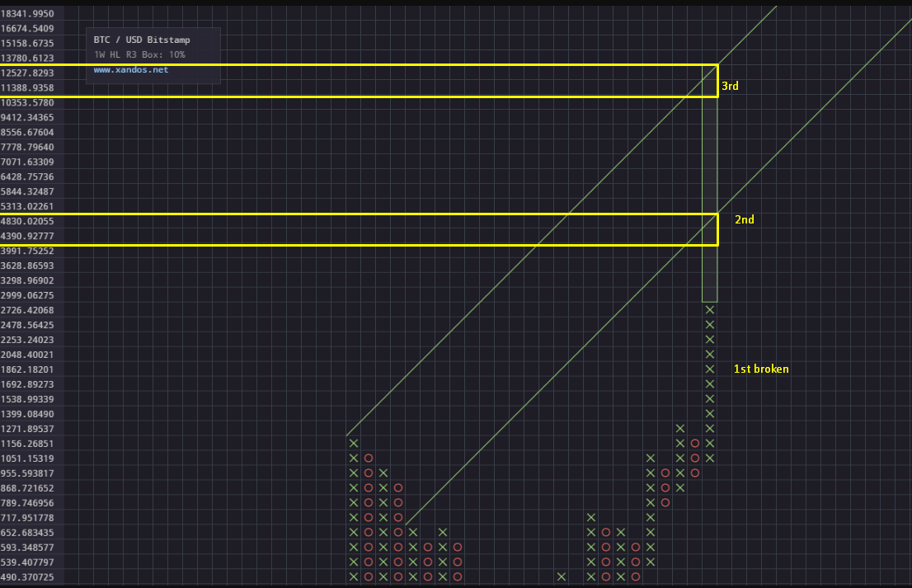Click the 2253.24023 price level

[27, 340]
